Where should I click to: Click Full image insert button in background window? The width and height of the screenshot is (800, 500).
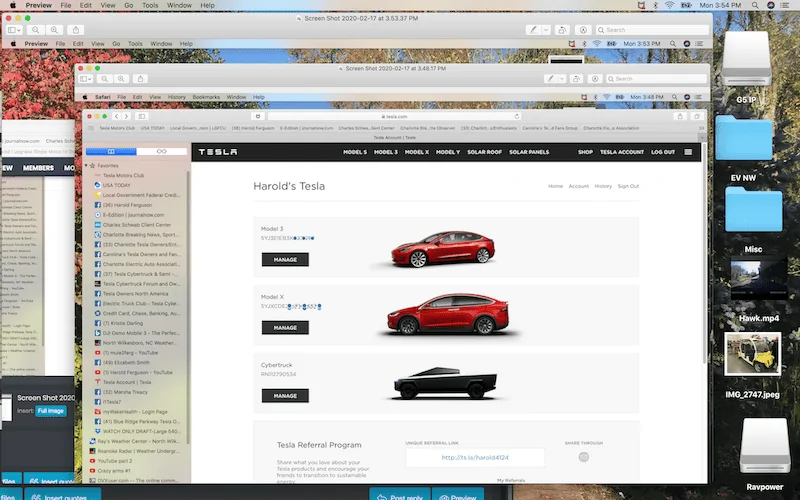pyautogui.click(x=51, y=411)
